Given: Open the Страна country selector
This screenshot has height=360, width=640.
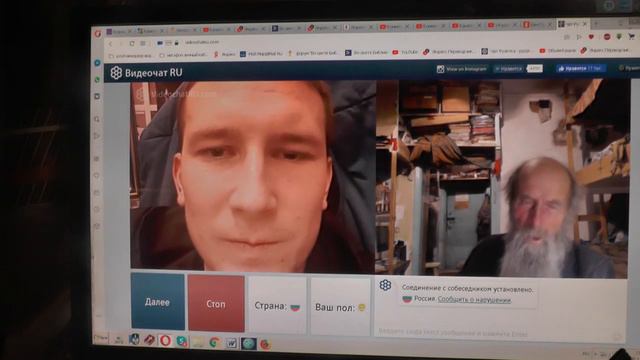Looking at the screenshot, I should point(277,306).
